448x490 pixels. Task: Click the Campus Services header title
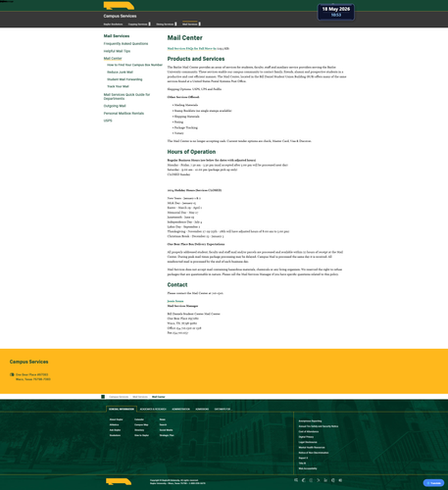(x=120, y=16)
